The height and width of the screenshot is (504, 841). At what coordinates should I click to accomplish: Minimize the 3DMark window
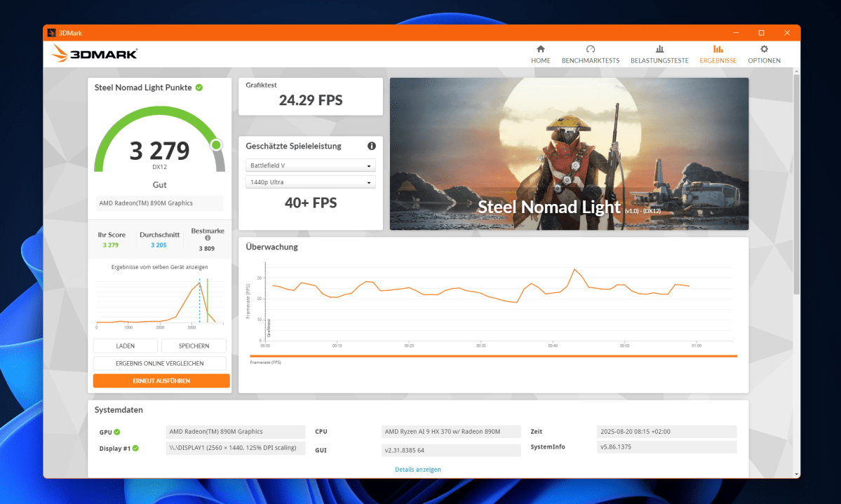[x=736, y=33]
